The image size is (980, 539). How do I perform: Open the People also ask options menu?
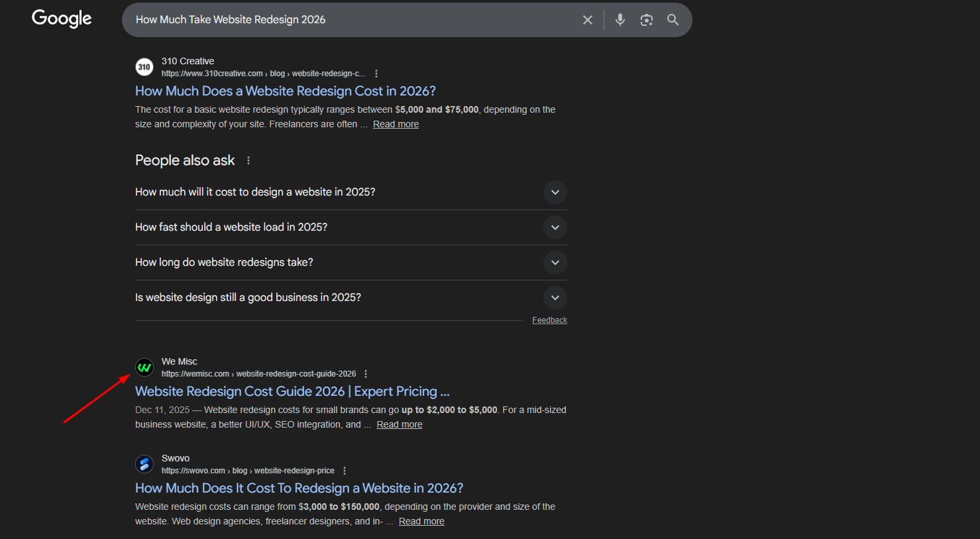[x=248, y=160]
